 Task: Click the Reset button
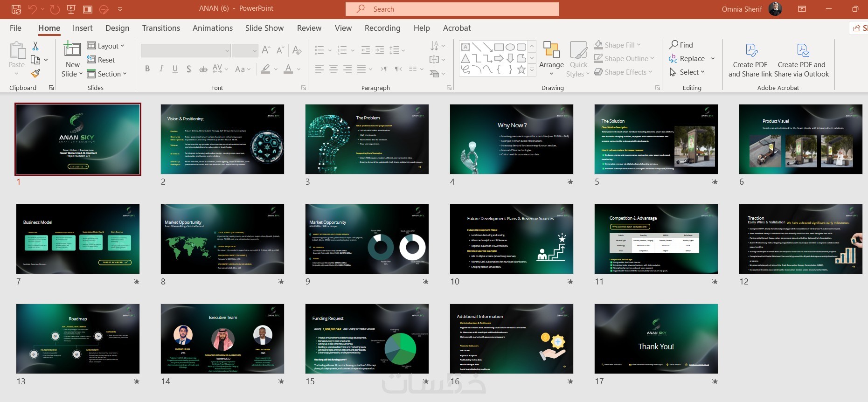point(101,60)
